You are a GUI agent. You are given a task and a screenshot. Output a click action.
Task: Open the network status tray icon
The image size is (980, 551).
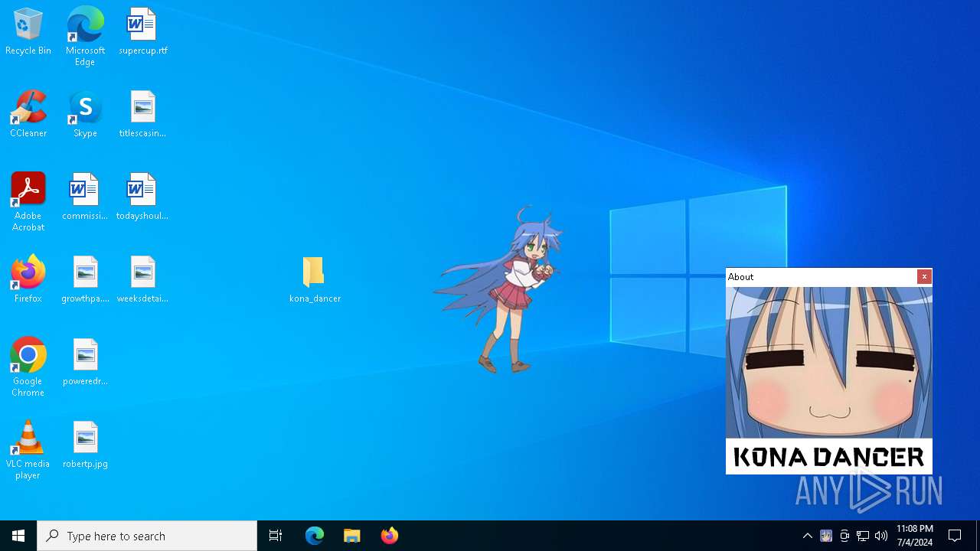tap(863, 536)
